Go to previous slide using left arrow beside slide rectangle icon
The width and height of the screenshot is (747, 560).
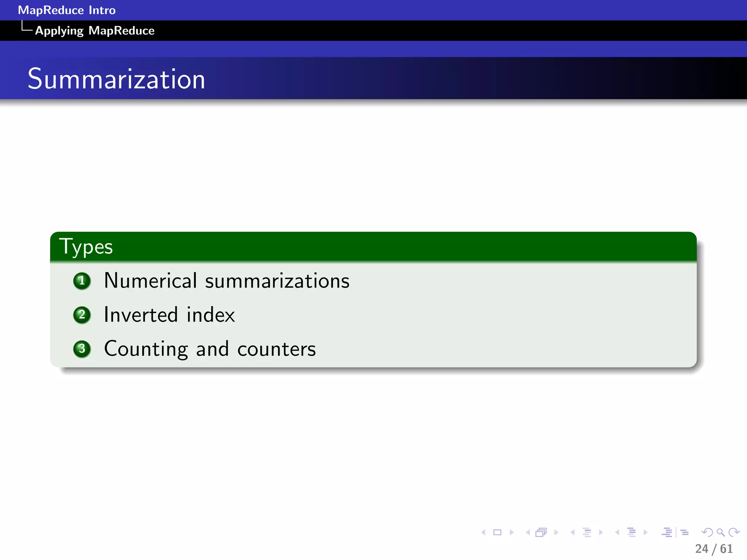(x=484, y=532)
